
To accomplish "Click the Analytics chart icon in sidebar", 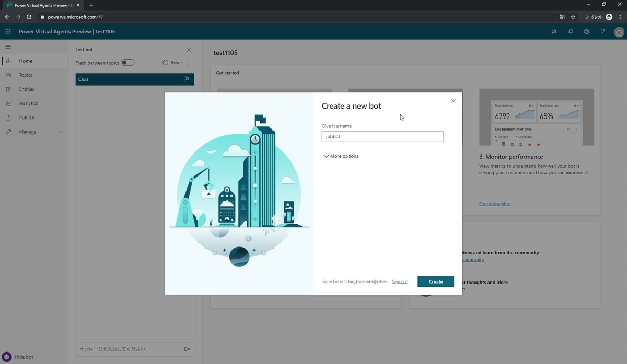I will tap(8, 103).
